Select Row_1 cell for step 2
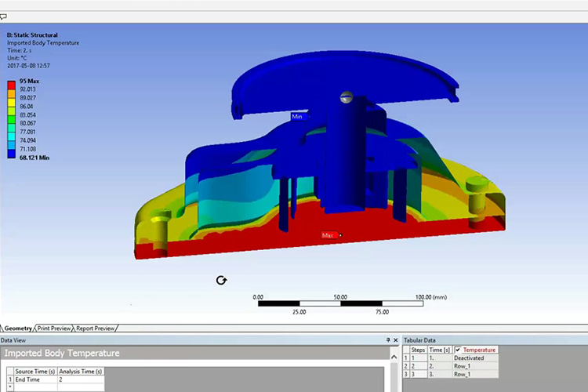The height and width of the screenshot is (392, 588). pos(462,366)
